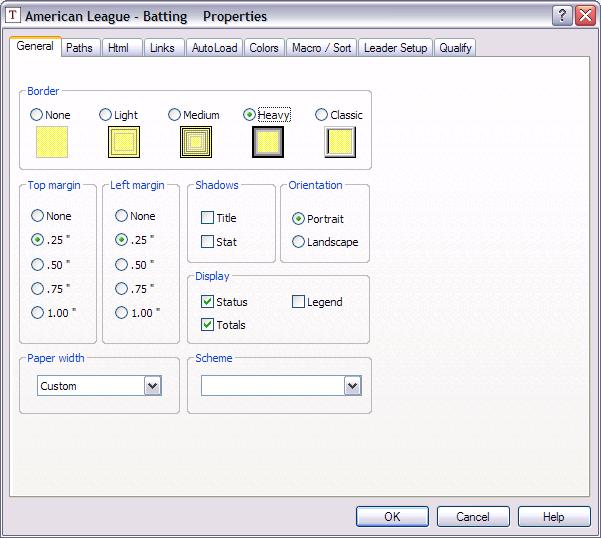
Task: Open the Paper width dropdown arrow
Action: pos(153,385)
